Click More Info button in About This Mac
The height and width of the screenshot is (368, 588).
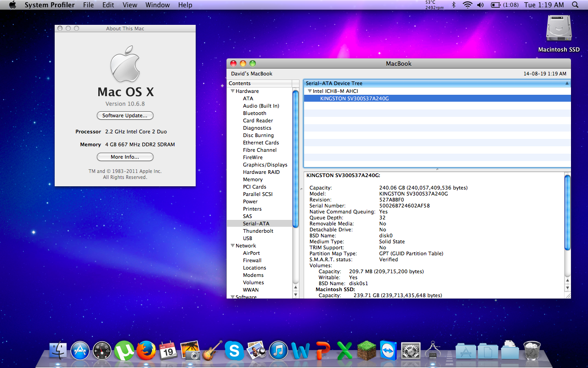125,157
